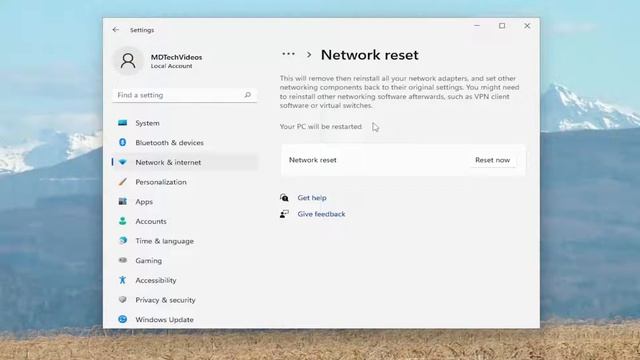Click the Reset now button
The image size is (640, 360).
[x=492, y=160]
